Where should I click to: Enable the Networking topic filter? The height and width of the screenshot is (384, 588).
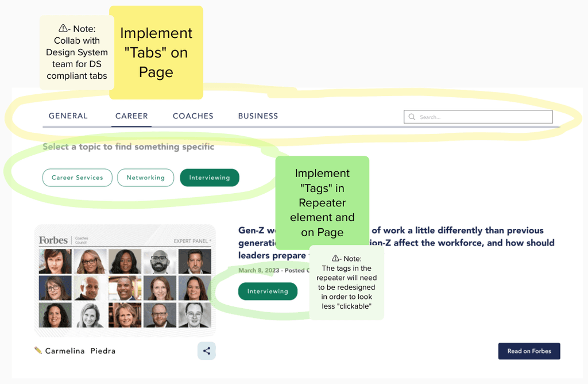click(145, 178)
